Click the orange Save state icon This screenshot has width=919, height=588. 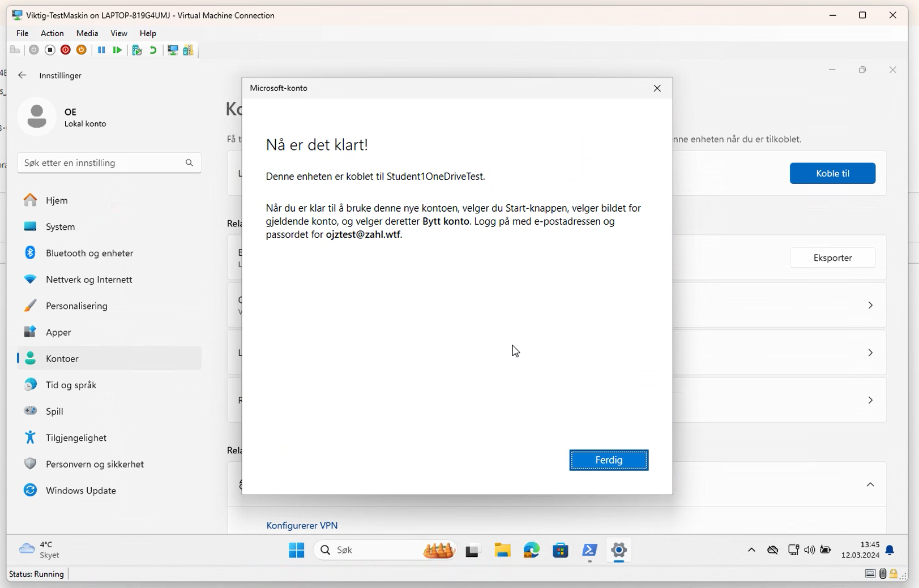click(x=82, y=50)
